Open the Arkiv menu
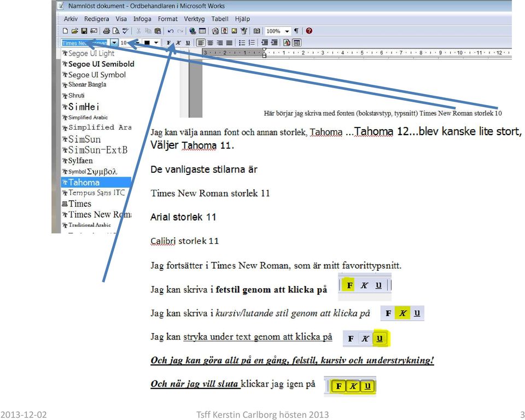525x420 pixels. pyautogui.click(x=71, y=19)
